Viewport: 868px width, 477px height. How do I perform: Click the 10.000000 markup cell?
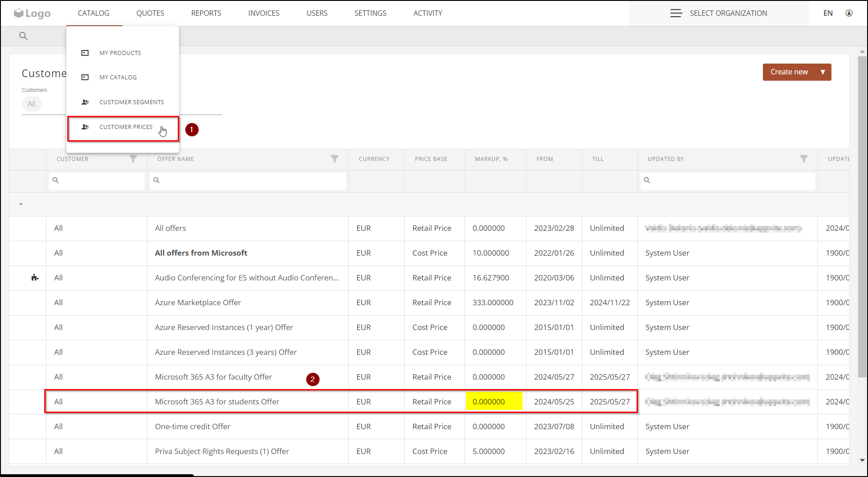(x=491, y=253)
